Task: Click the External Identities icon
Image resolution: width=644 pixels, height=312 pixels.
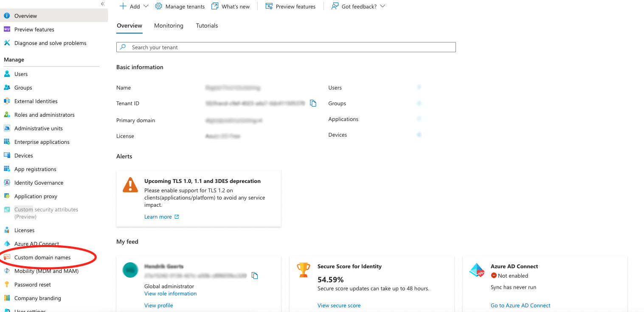Action: click(7, 101)
